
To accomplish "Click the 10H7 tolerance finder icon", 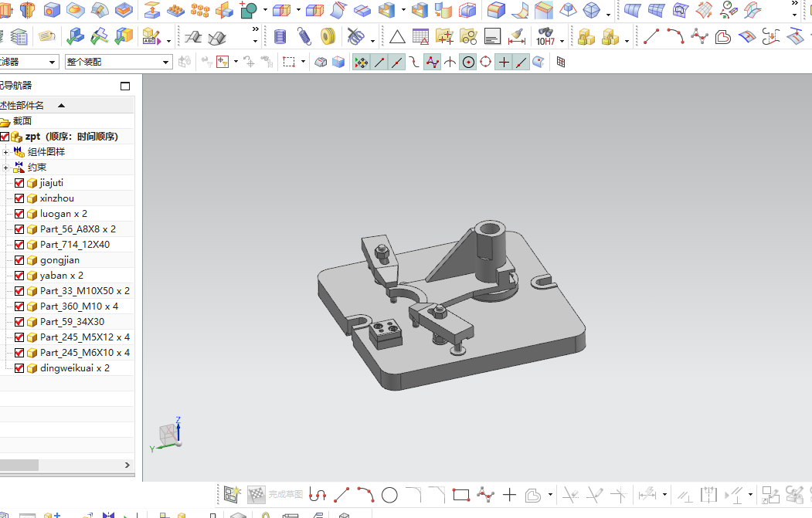I will click(x=545, y=36).
